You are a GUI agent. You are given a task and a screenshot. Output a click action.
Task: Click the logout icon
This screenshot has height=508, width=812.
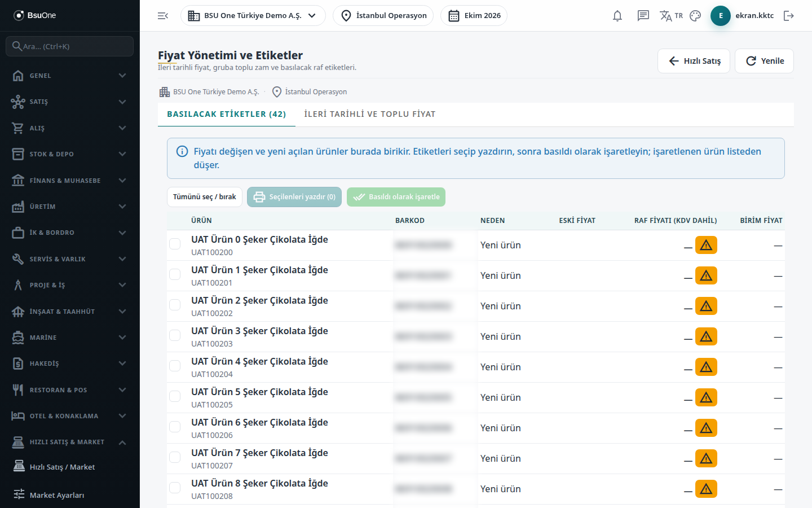[789, 16]
